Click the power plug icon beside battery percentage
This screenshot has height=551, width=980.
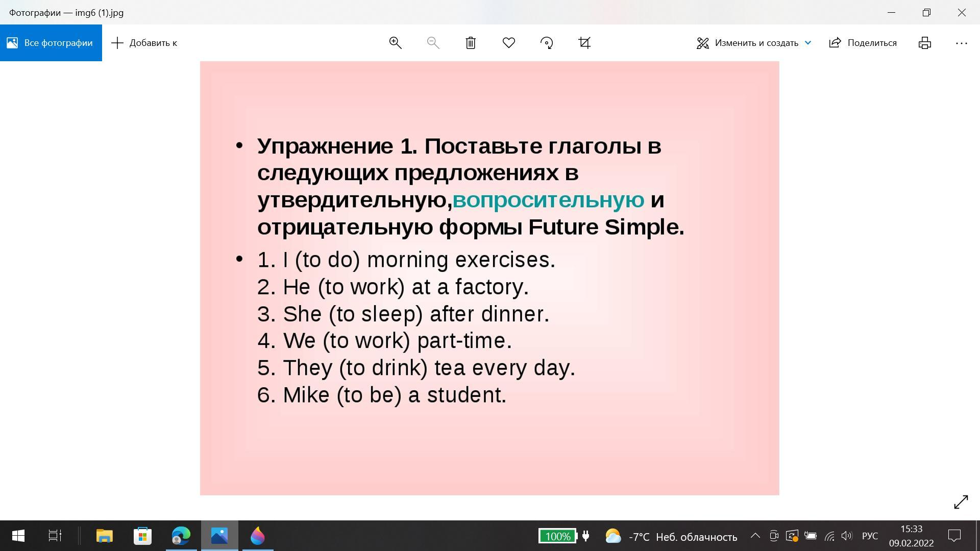click(x=586, y=536)
